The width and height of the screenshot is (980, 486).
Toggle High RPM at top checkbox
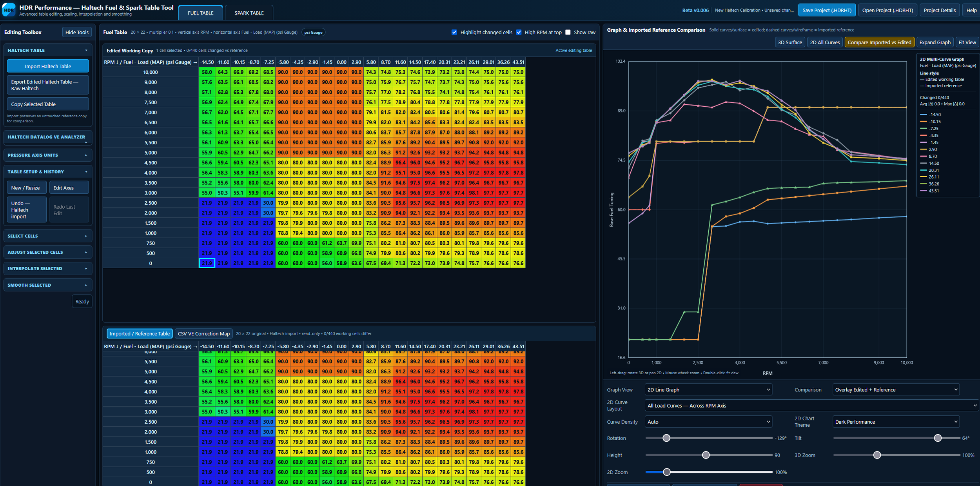point(519,32)
